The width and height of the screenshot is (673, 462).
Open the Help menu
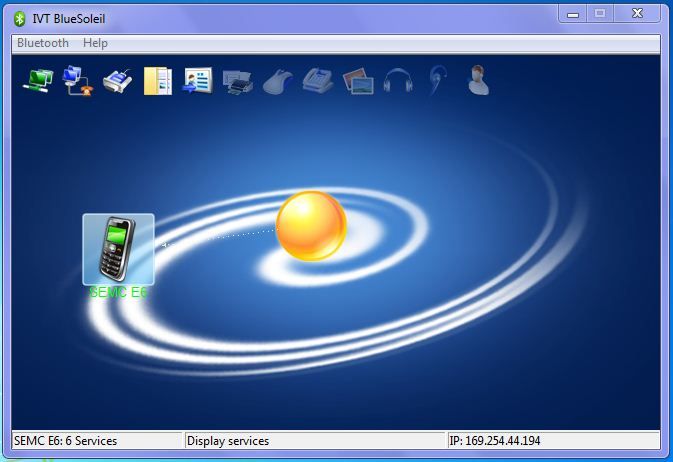[x=95, y=43]
